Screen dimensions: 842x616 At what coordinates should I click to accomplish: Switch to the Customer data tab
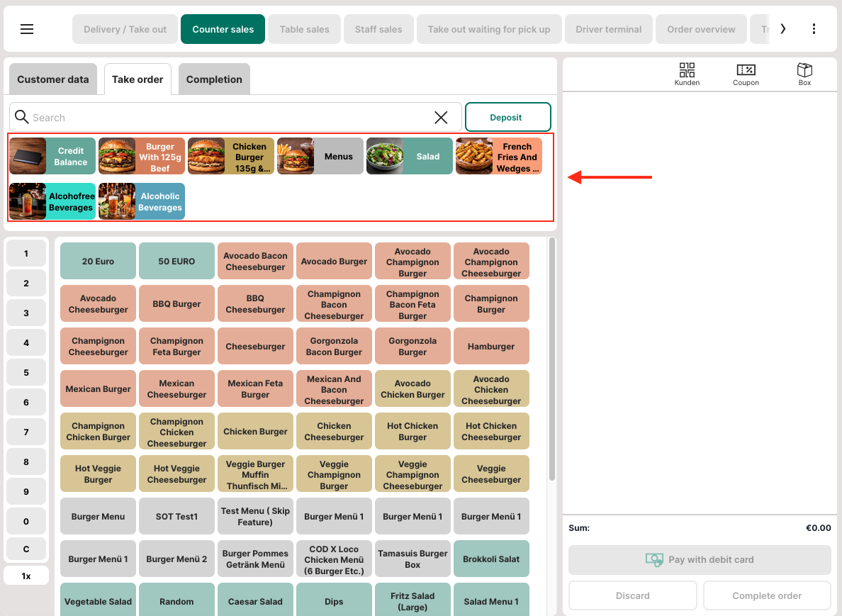tap(53, 79)
